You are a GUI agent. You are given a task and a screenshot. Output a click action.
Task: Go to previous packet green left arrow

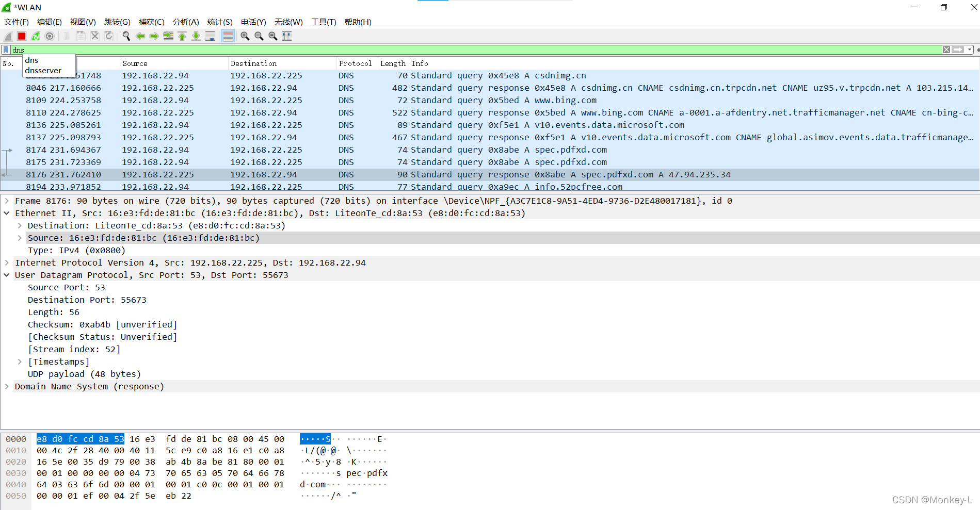[x=140, y=36]
